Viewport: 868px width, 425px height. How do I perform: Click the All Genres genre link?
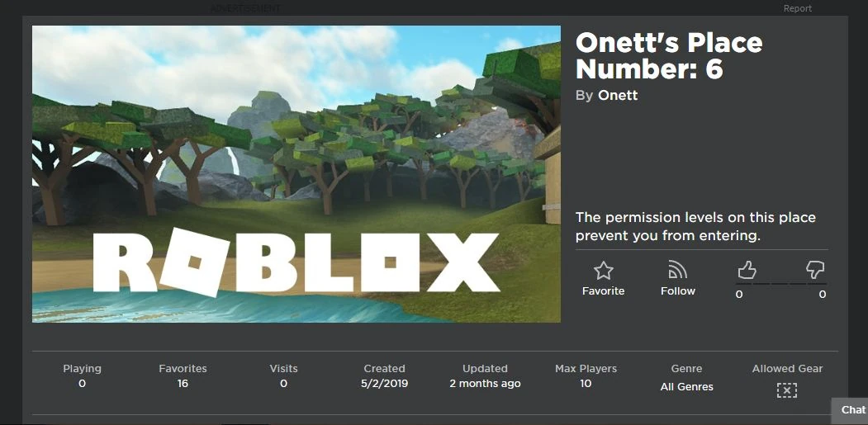686,387
